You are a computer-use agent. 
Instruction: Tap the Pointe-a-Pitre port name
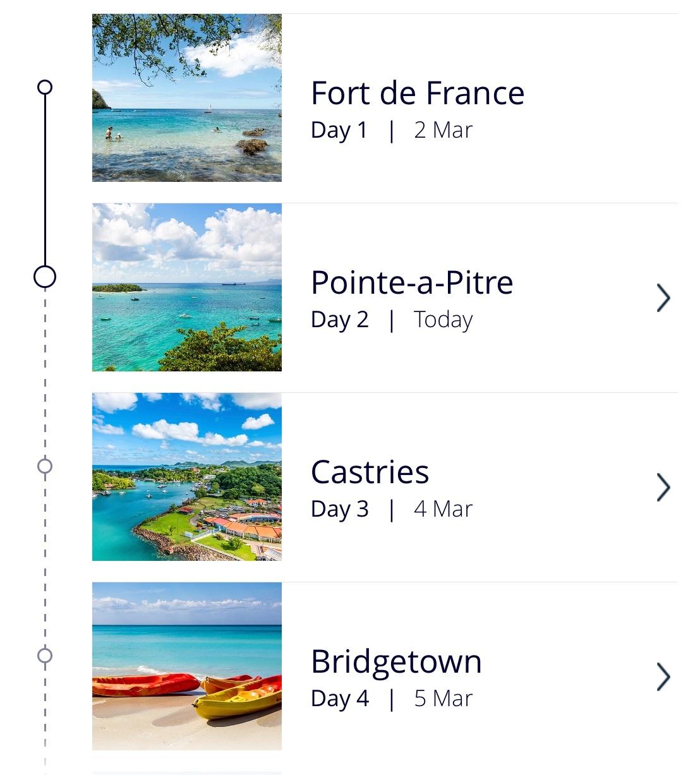tap(412, 282)
